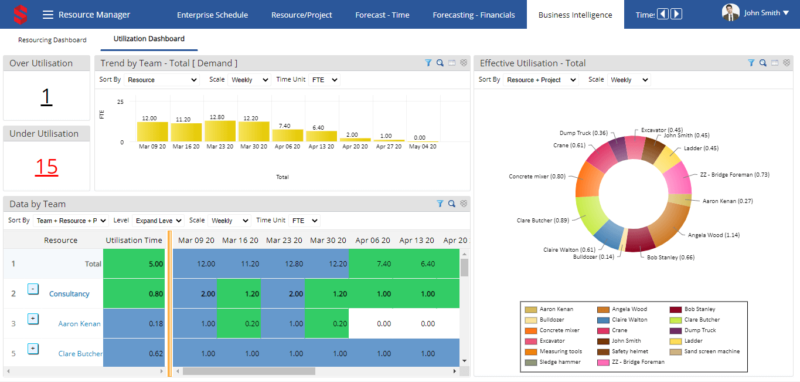Click the Under Utilisation count 15 link
800x382 pixels.
[46, 166]
